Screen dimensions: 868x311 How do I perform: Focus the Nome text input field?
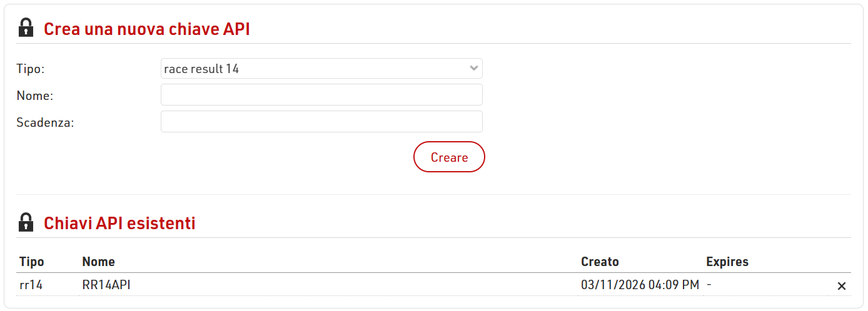pos(321,95)
